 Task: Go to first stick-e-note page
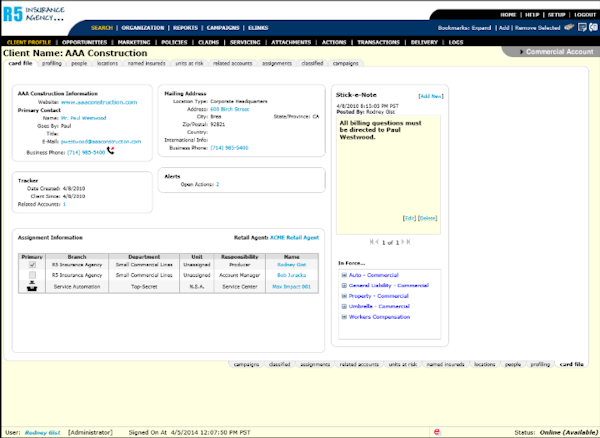click(x=371, y=242)
